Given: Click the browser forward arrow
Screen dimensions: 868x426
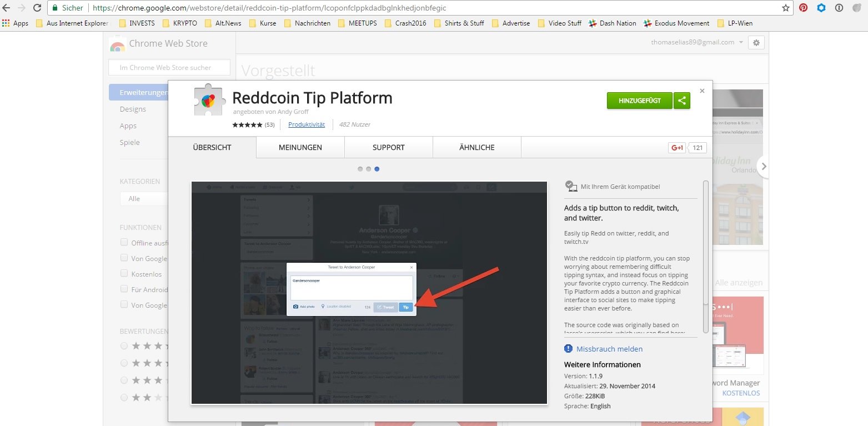Looking at the screenshot, I should click(x=22, y=8).
